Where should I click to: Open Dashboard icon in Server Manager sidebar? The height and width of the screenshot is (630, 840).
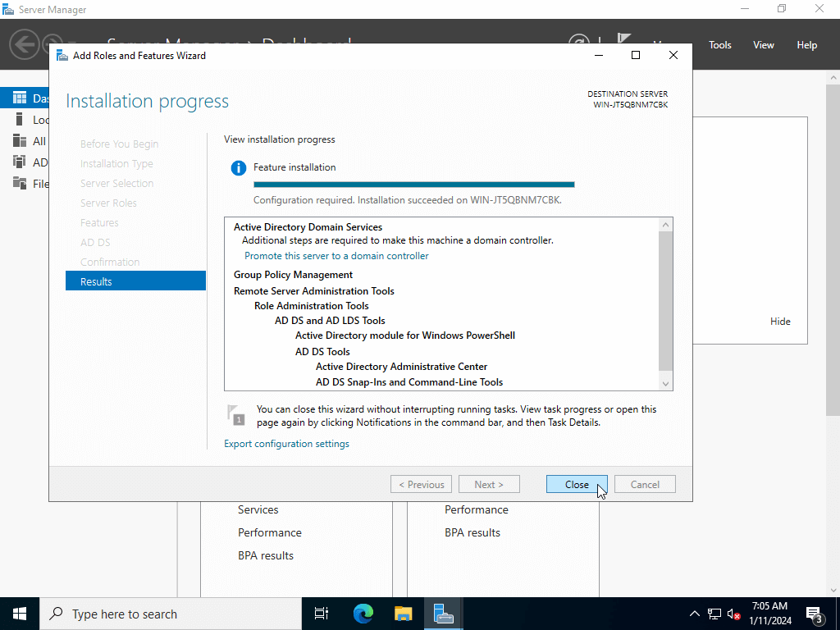(20, 98)
